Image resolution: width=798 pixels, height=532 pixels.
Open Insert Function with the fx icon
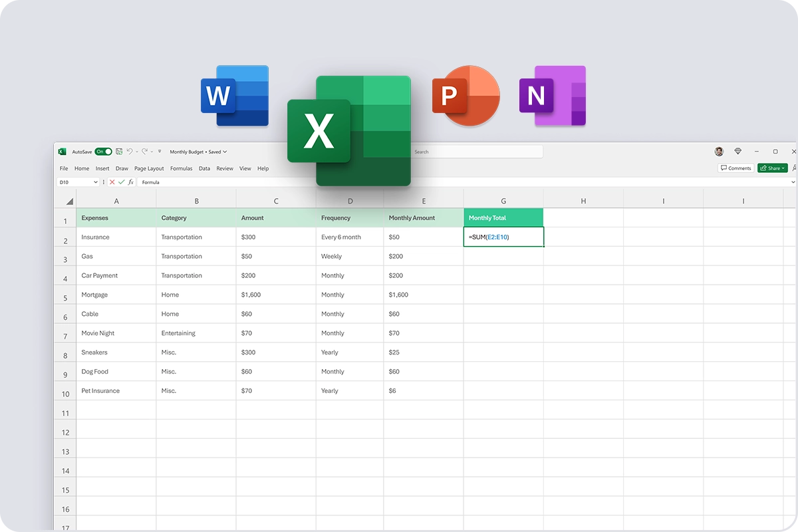click(x=131, y=182)
